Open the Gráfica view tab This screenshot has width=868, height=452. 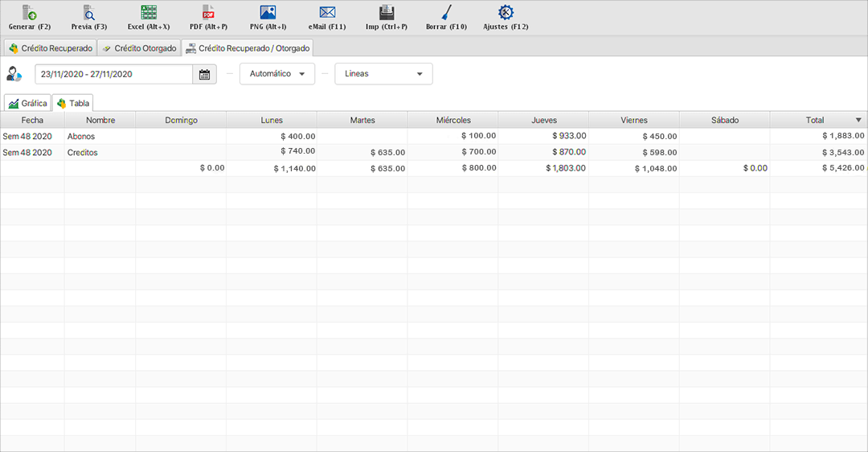[x=28, y=103]
